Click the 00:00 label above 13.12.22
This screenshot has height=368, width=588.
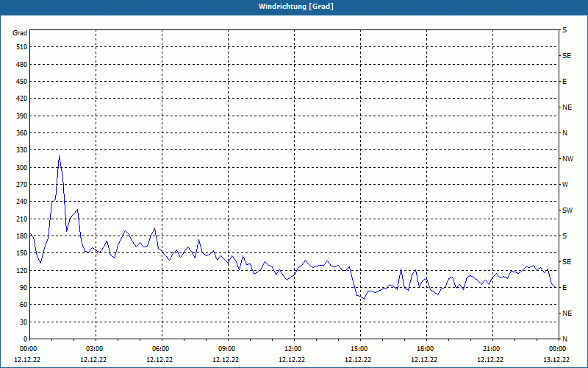tap(558, 349)
